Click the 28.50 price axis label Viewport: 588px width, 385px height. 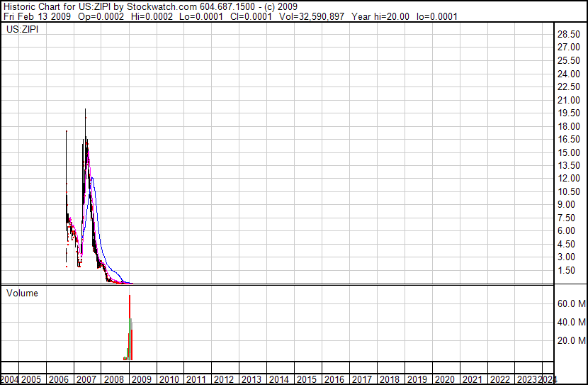(569, 34)
